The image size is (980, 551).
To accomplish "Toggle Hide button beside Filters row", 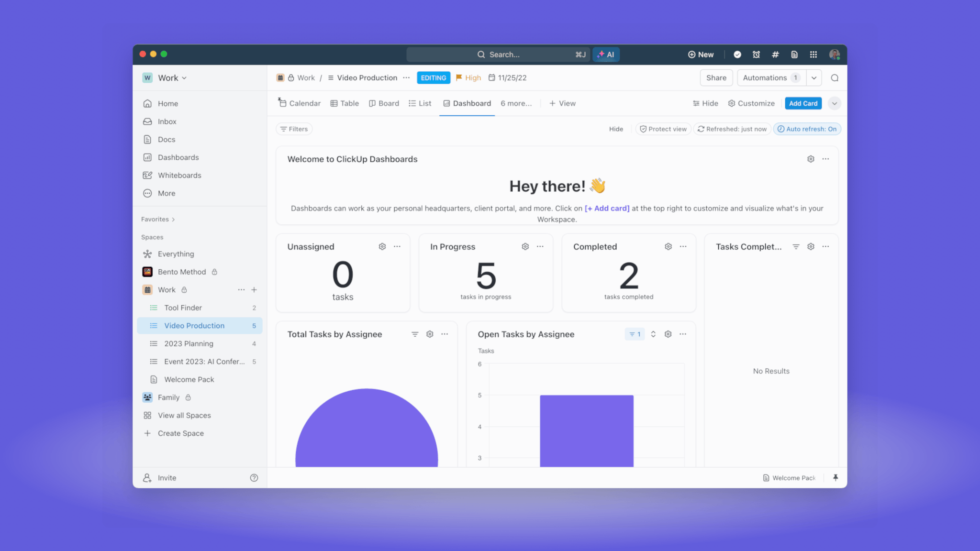I will coord(616,129).
